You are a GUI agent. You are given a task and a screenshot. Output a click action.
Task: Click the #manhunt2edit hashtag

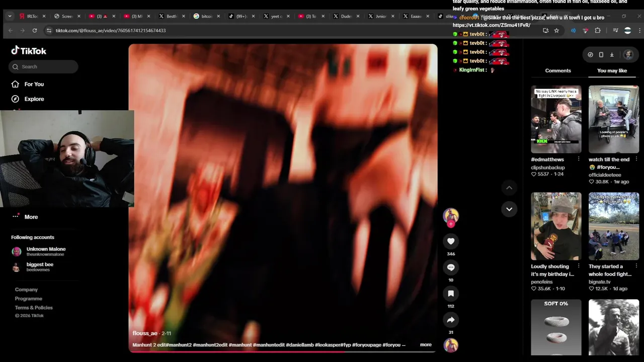(209, 345)
